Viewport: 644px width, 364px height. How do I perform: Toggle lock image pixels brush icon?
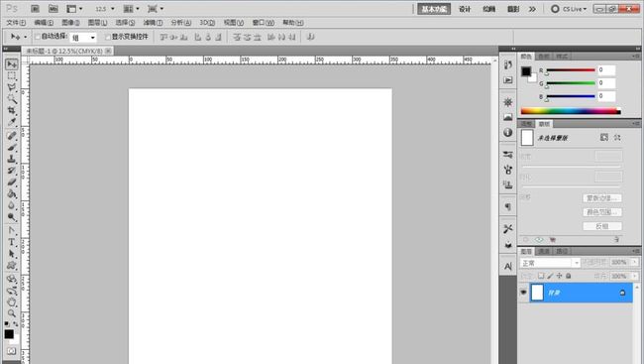pos(550,276)
